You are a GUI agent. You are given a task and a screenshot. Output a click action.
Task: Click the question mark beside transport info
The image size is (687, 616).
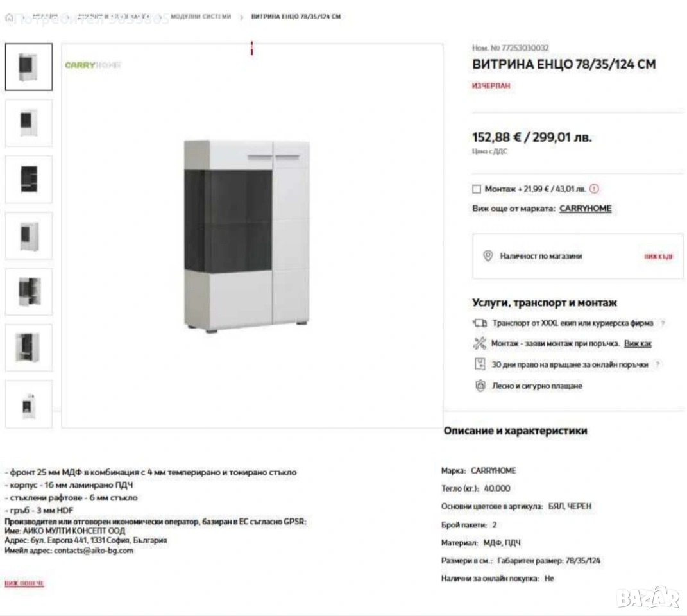(662, 323)
